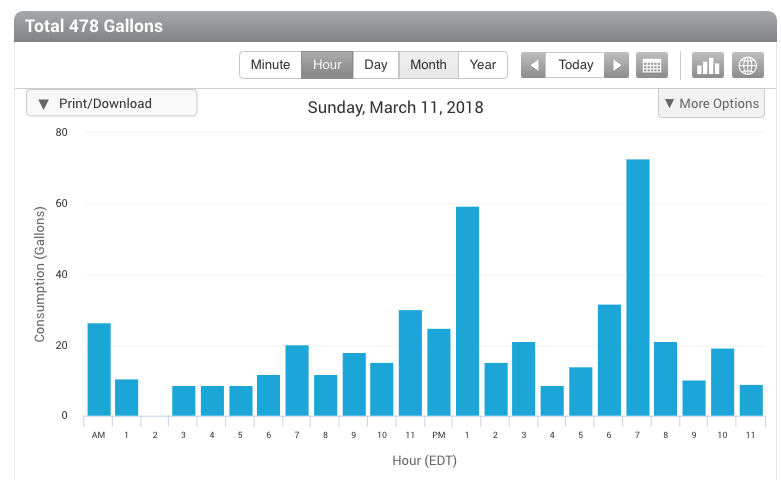The height and width of the screenshot is (480, 781).
Task: Click the Total 478 Gallons header
Action: tap(94, 26)
